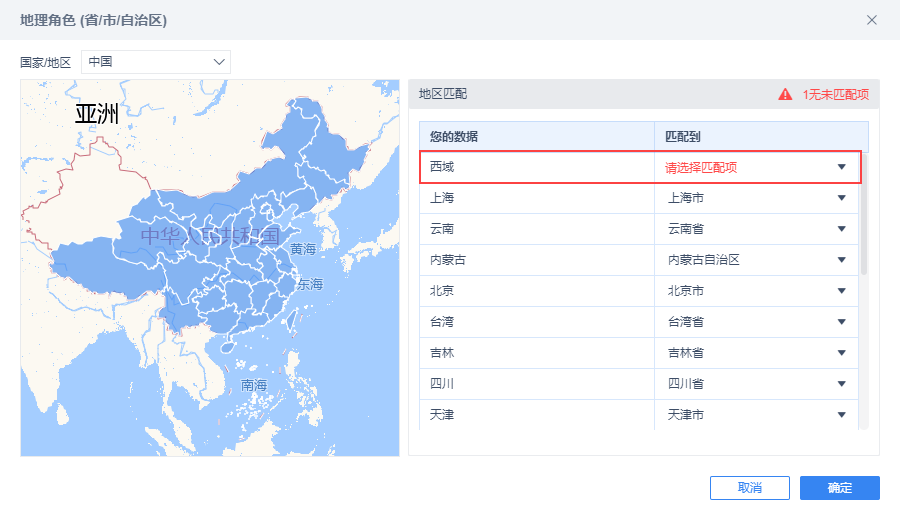Confirm with the 确定 button
This screenshot has height=510, width=900.
(x=840, y=488)
